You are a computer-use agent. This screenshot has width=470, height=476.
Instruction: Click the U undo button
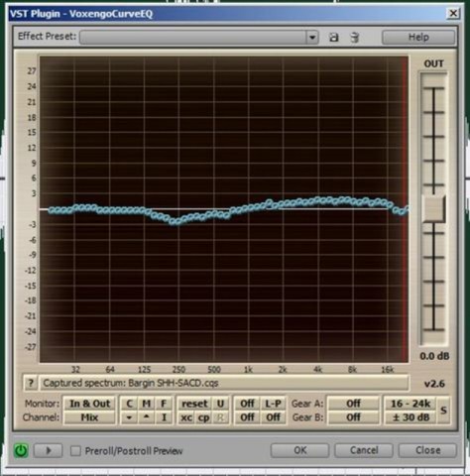[x=220, y=404]
